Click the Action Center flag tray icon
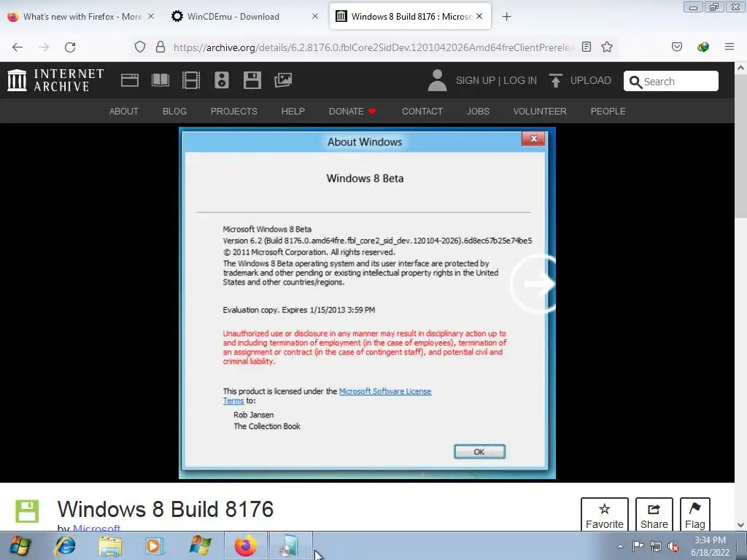 [638, 546]
